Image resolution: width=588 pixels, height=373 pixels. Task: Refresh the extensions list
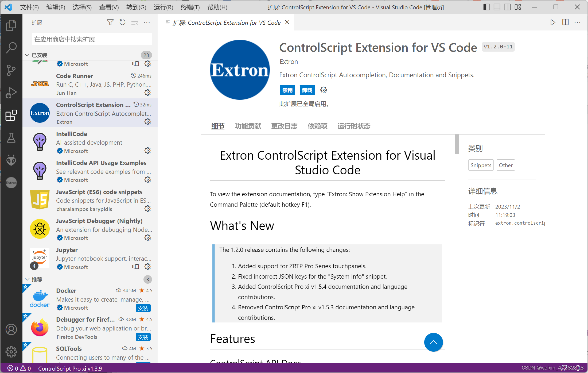tap(122, 22)
